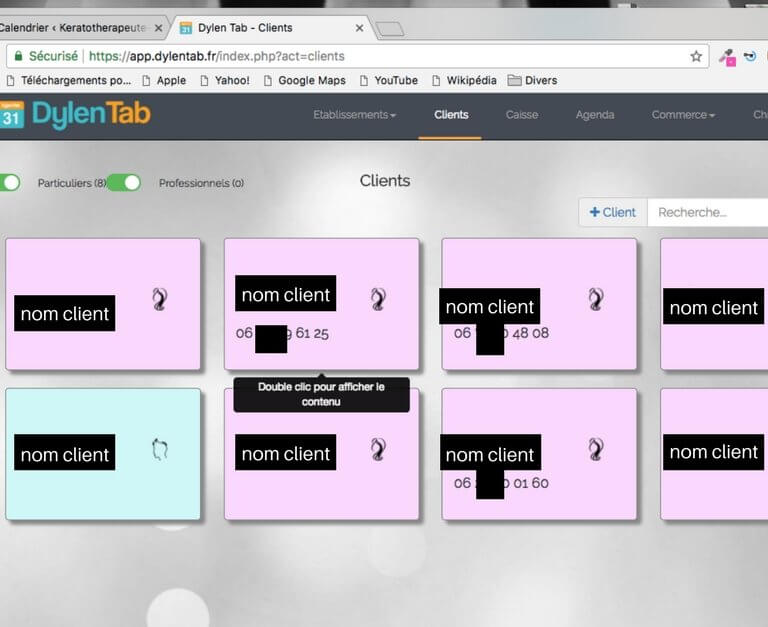Click the head profile icon on the 48 08 card
Screen dimensions: 768x627
pyautogui.click(x=596, y=298)
